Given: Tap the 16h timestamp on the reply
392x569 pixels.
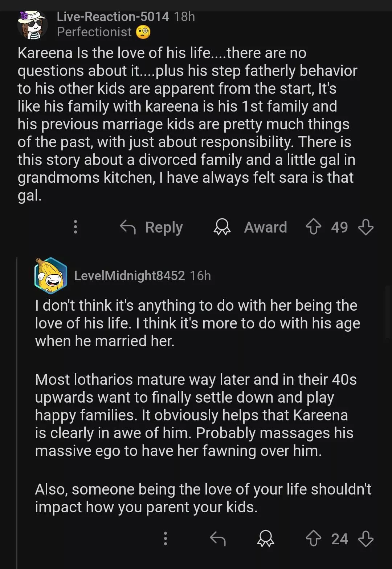Looking at the screenshot, I should 200,276.
